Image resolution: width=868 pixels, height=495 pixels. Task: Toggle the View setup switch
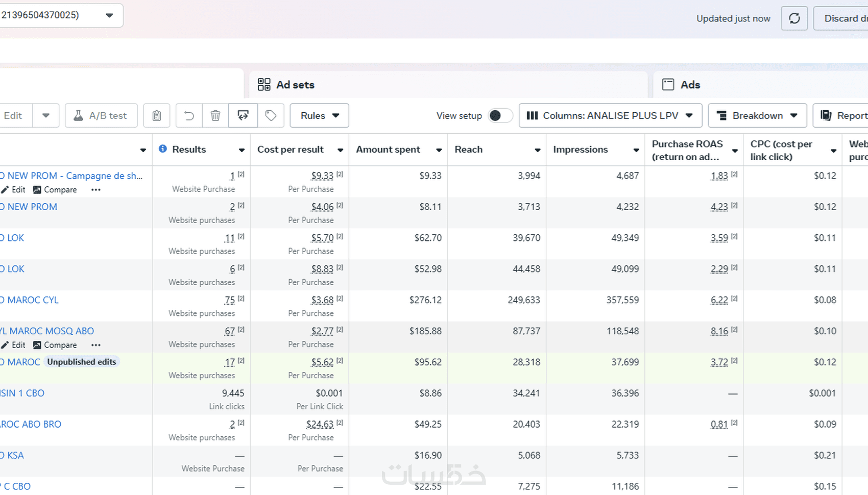(499, 116)
